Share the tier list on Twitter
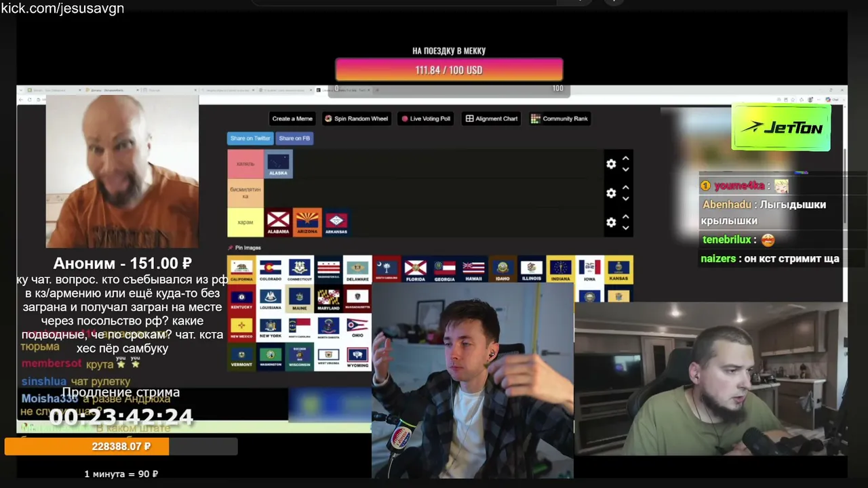868x488 pixels. [250, 138]
